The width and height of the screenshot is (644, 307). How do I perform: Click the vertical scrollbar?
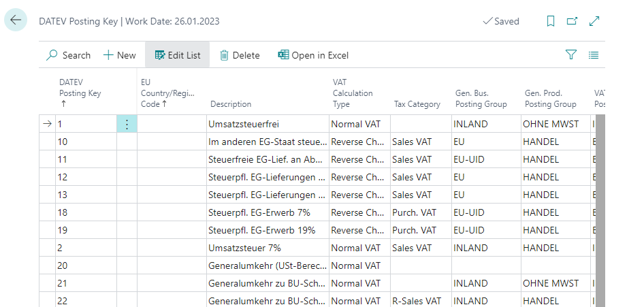pyautogui.click(x=600, y=210)
